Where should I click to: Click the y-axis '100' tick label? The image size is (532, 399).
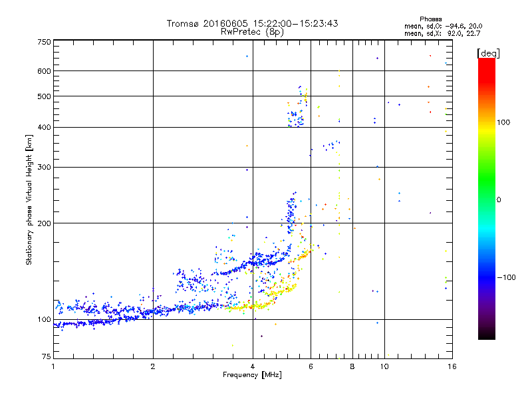tap(44, 319)
